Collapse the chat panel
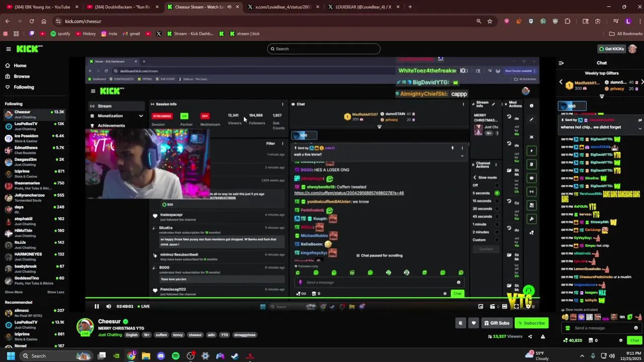The width and height of the screenshot is (644, 362). (x=561, y=63)
